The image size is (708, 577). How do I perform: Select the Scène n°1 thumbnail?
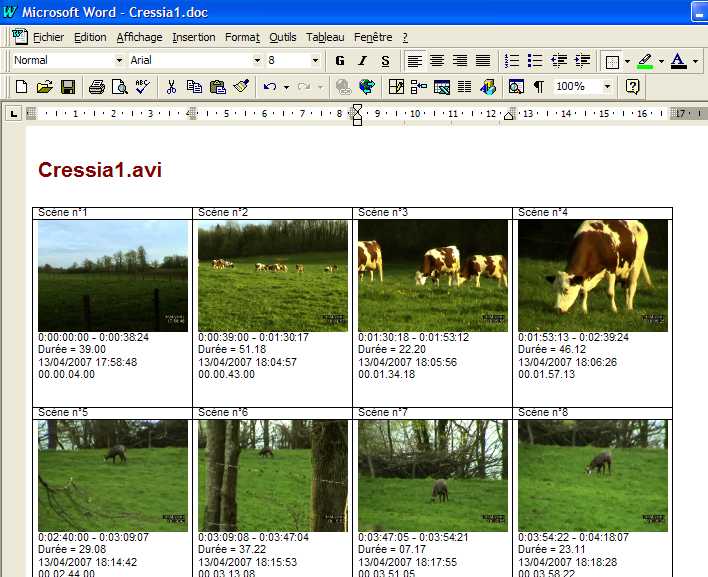click(x=113, y=275)
